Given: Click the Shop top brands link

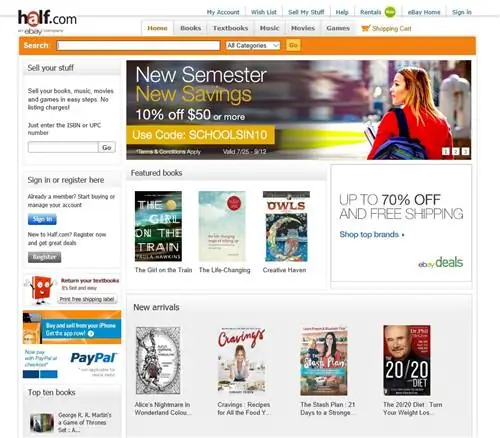Looking at the screenshot, I should (x=372, y=234).
